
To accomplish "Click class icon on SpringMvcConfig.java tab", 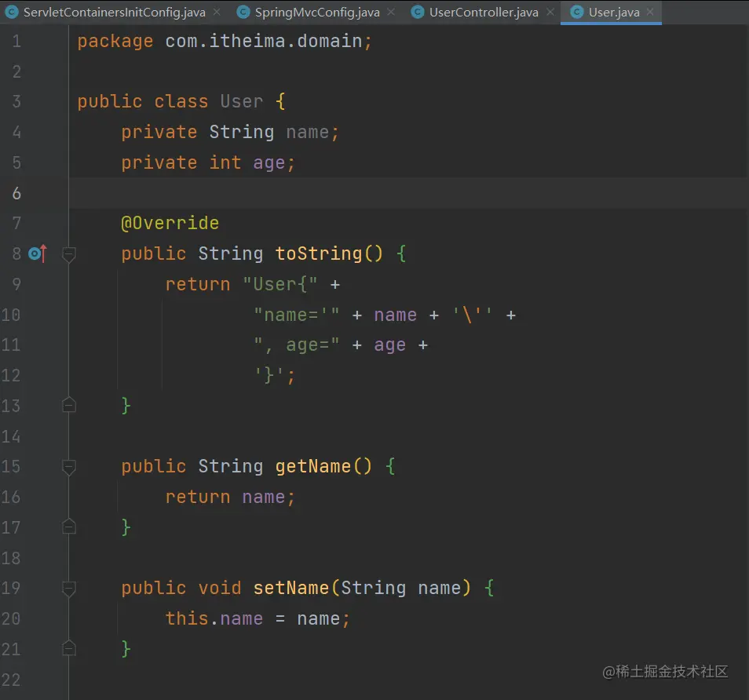I will click(243, 12).
